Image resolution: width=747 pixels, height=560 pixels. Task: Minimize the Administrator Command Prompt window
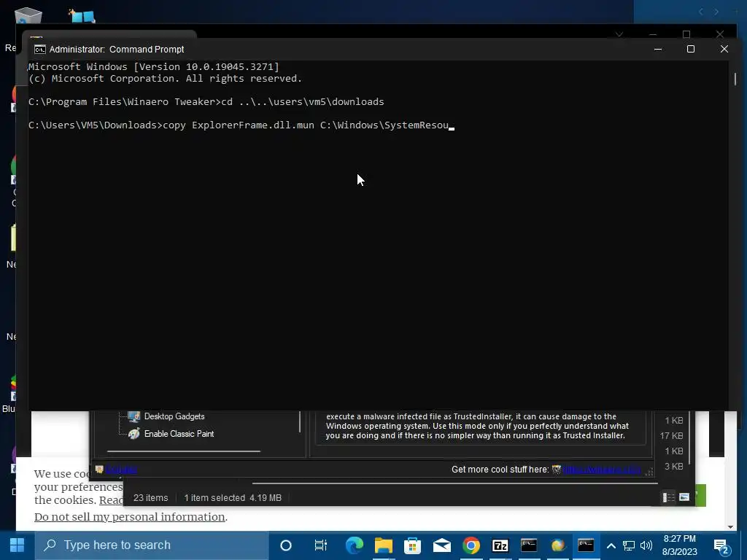pyautogui.click(x=658, y=49)
